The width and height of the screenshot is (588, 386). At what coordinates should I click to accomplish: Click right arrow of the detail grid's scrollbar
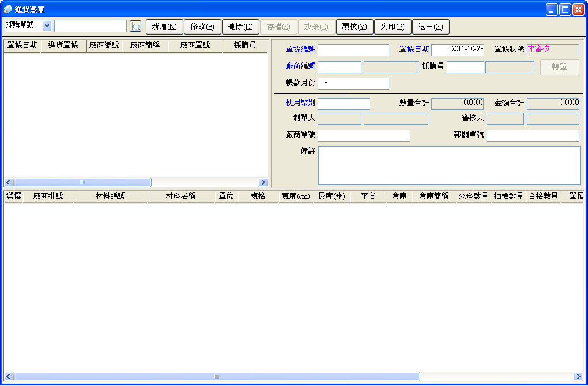tap(578, 377)
